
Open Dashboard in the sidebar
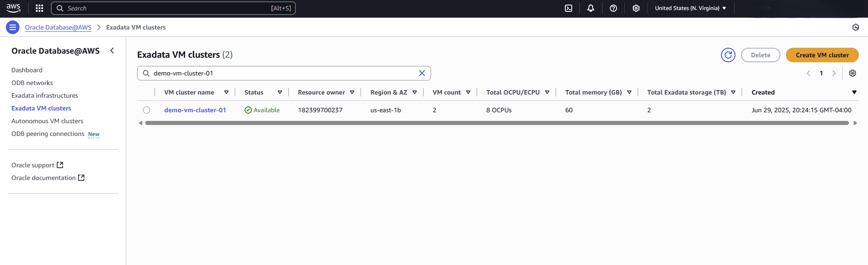27,70
